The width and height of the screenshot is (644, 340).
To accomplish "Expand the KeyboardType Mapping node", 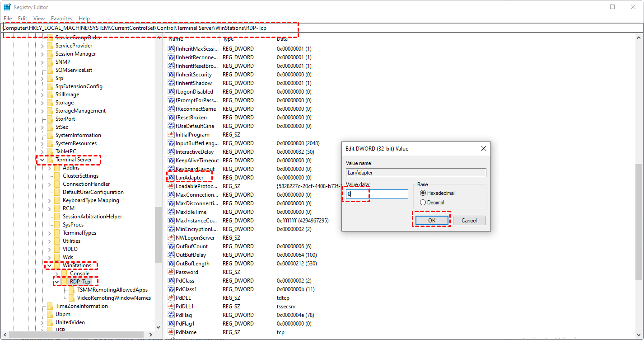I will pos(50,200).
